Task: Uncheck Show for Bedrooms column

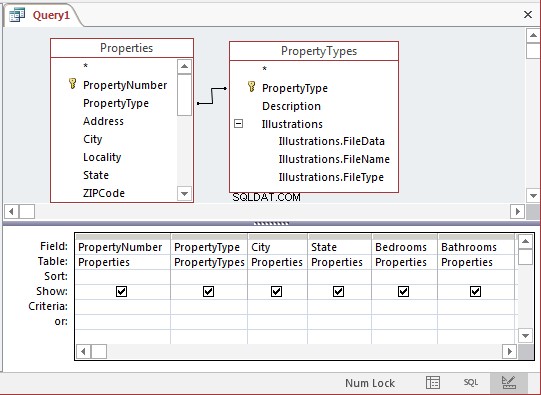Action: click(x=403, y=292)
